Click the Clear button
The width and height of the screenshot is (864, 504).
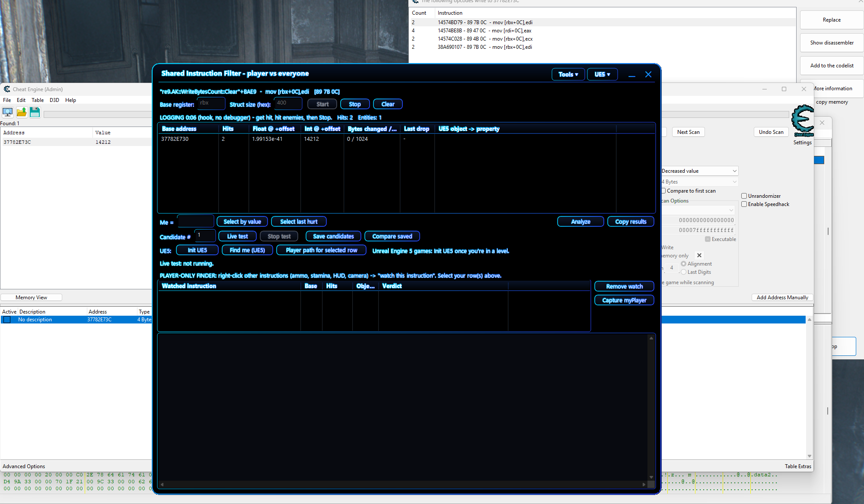[x=388, y=104]
